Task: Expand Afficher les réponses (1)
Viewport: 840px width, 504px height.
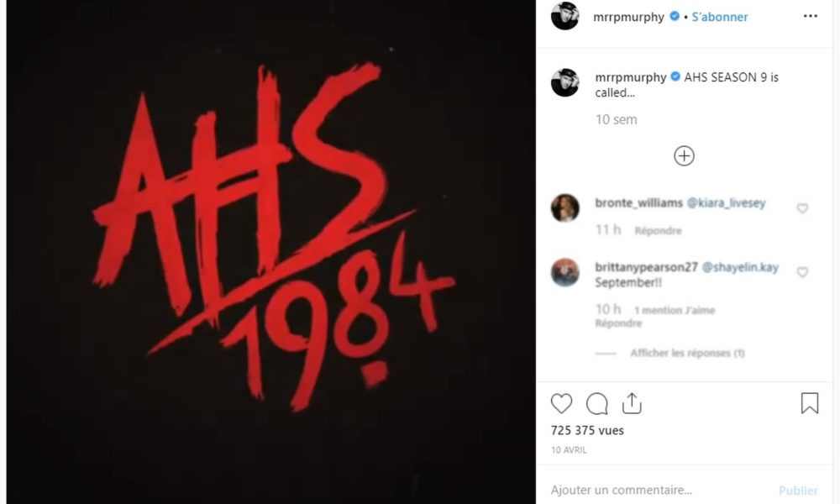Action: pyautogui.click(x=687, y=353)
